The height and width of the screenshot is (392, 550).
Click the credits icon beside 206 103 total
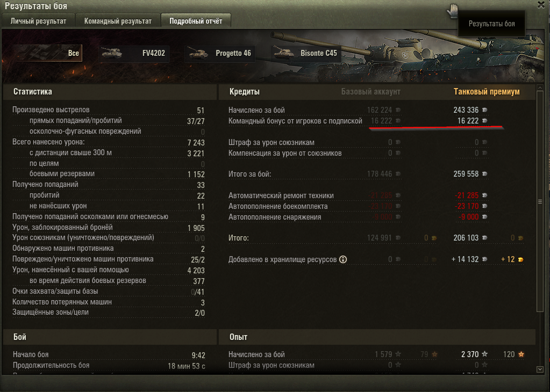point(485,238)
